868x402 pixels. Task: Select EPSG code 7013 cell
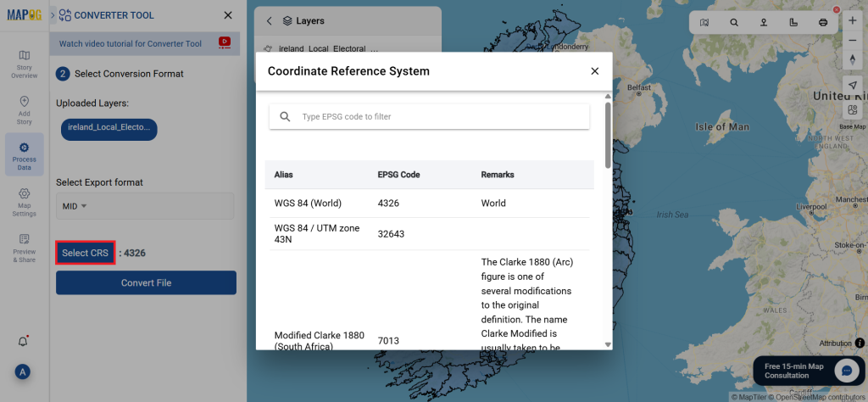click(x=388, y=341)
